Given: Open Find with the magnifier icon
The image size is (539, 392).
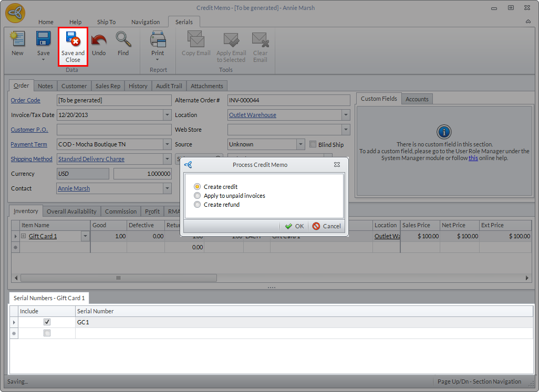Looking at the screenshot, I should 123,40.
